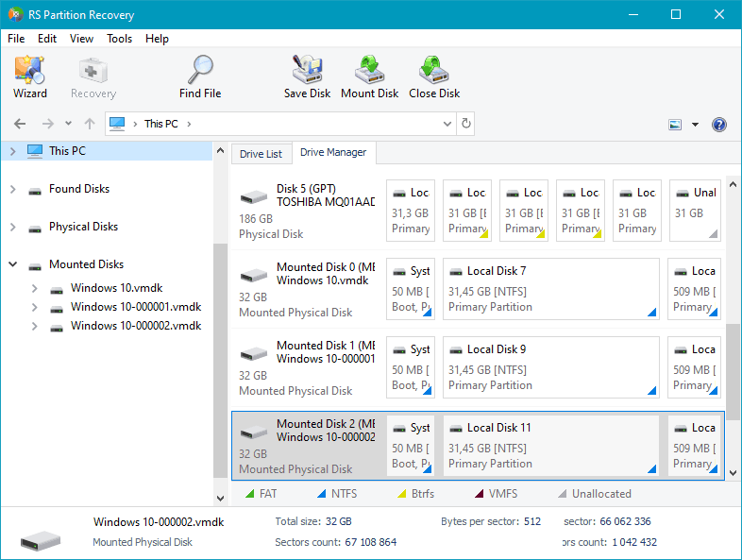
Task: Open the blue help question mark
Action: [718, 125]
